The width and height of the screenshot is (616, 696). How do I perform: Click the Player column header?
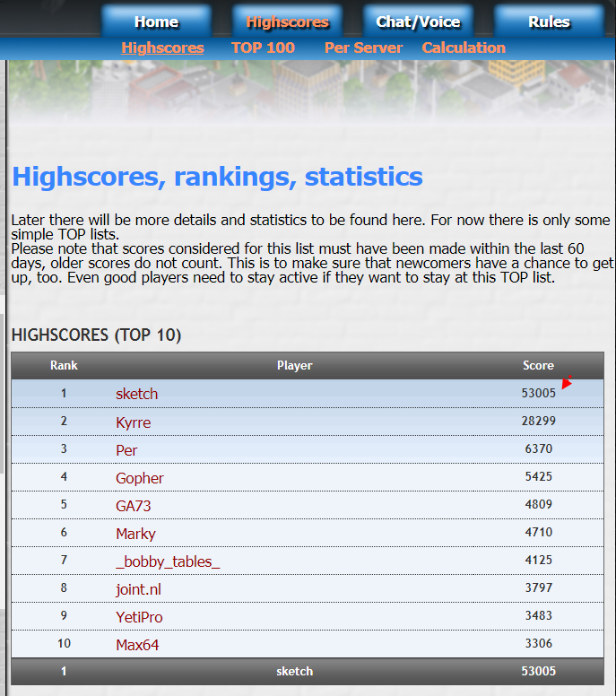pos(295,365)
